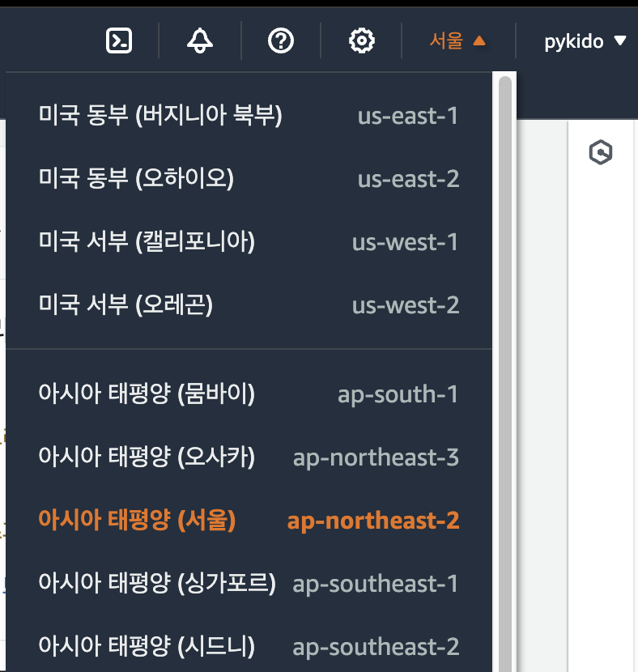Select highlighted region 아시아 태평양 (서울)

tap(249, 521)
